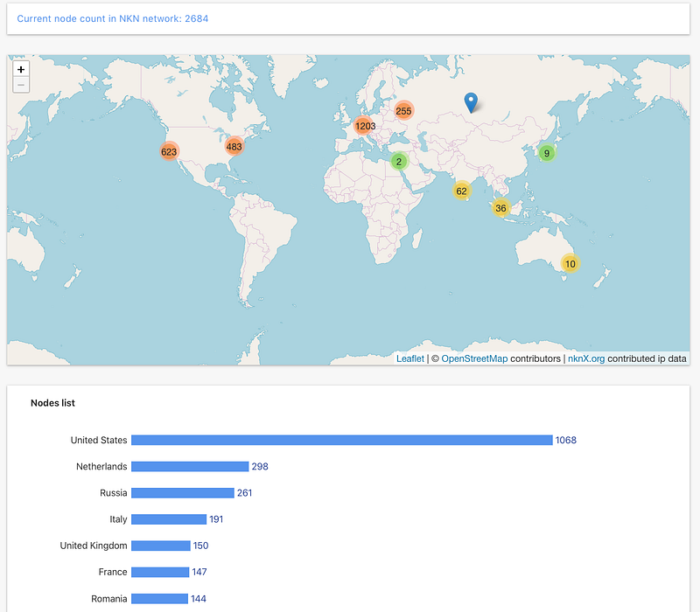Click the 261 value label

pyautogui.click(x=245, y=493)
